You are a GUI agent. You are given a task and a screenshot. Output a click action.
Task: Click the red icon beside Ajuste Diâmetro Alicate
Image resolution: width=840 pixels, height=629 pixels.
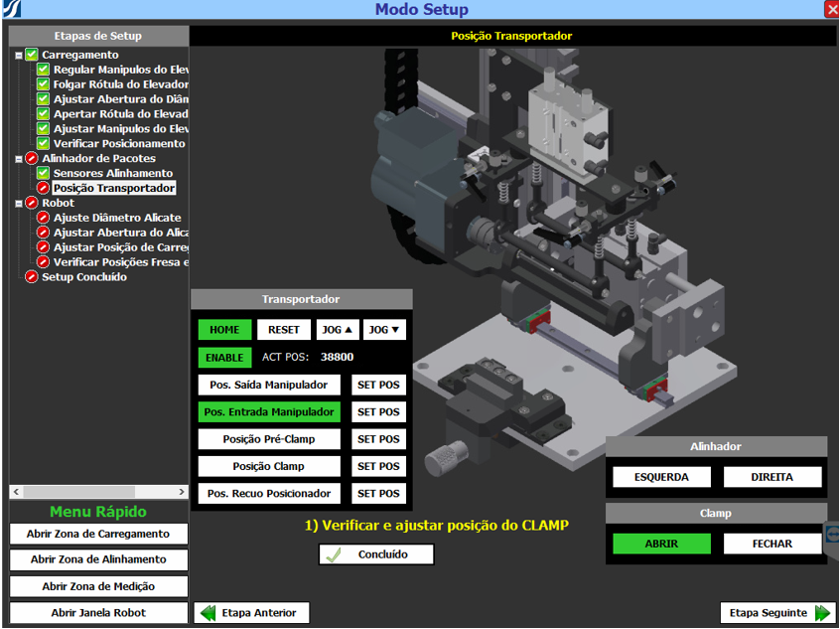43,218
